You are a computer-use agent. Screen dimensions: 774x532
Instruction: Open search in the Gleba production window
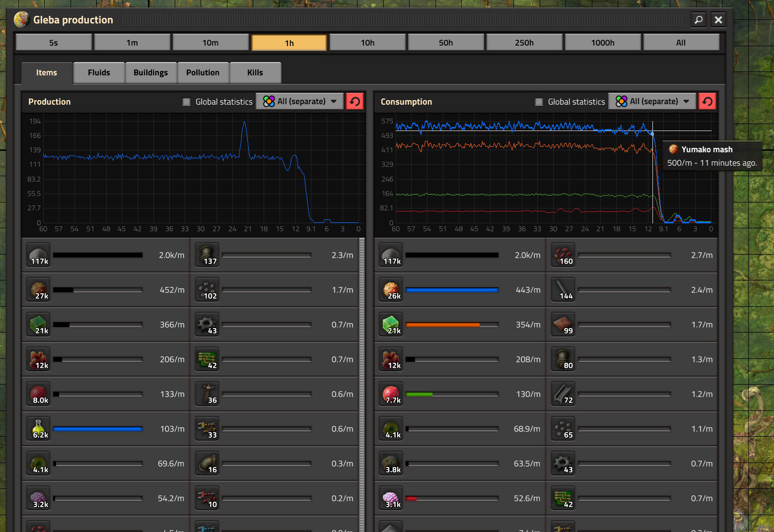(699, 20)
